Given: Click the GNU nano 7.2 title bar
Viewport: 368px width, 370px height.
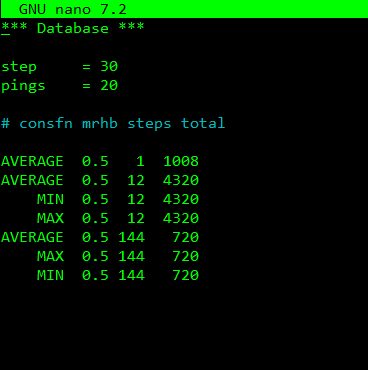Looking at the screenshot, I should (x=184, y=9).
